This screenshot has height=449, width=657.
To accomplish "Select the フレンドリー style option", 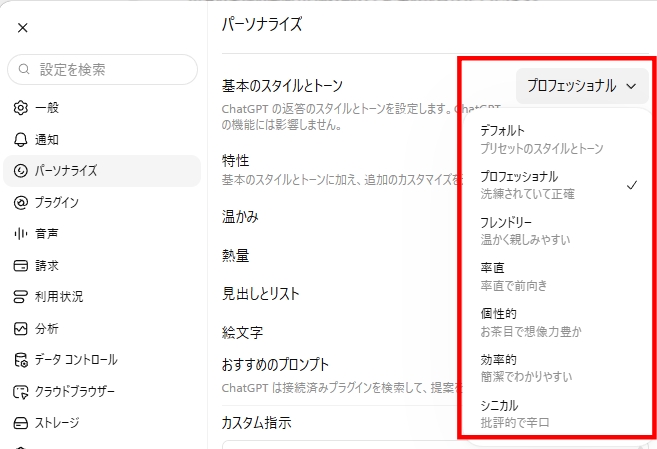I will [558, 231].
